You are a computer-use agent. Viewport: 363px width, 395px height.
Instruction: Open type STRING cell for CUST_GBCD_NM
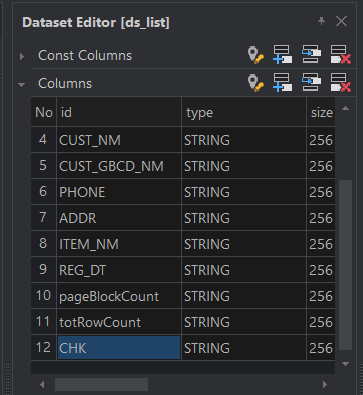[x=244, y=166]
